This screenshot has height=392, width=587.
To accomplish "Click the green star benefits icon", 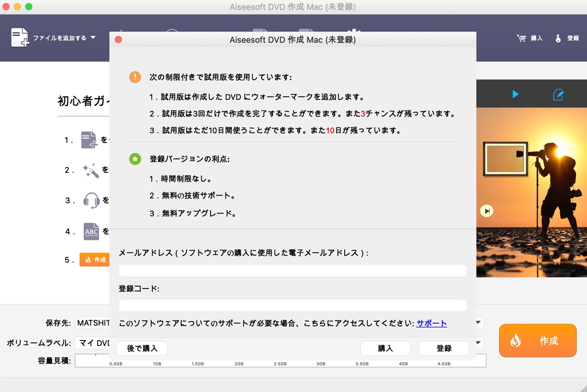I will point(135,159).
